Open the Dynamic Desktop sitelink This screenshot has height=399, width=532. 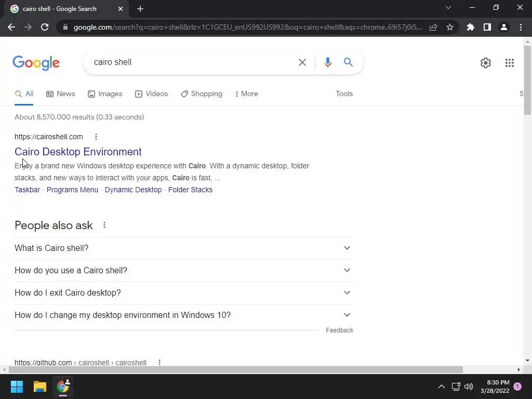pyautogui.click(x=133, y=190)
